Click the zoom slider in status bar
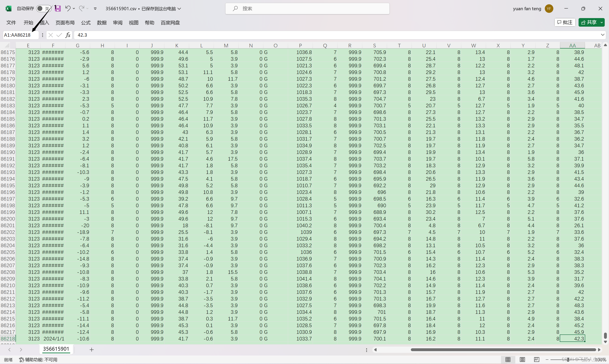Viewport: 609px width, 364px height. click(568, 359)
